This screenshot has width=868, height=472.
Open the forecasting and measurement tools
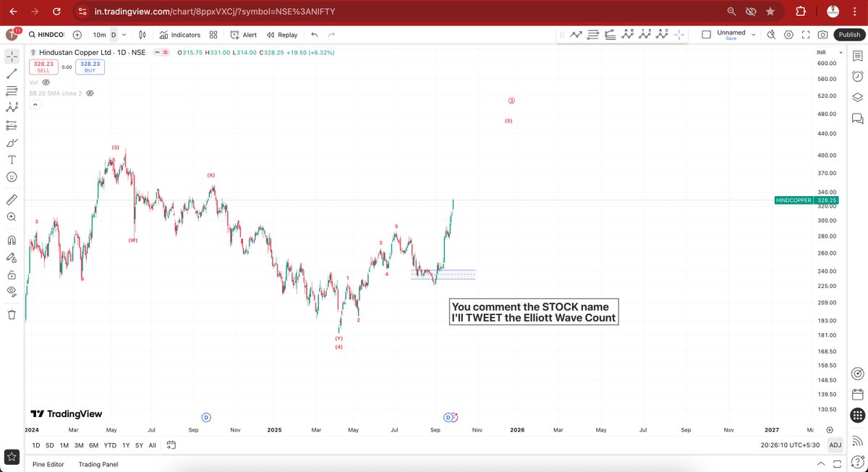12,125
